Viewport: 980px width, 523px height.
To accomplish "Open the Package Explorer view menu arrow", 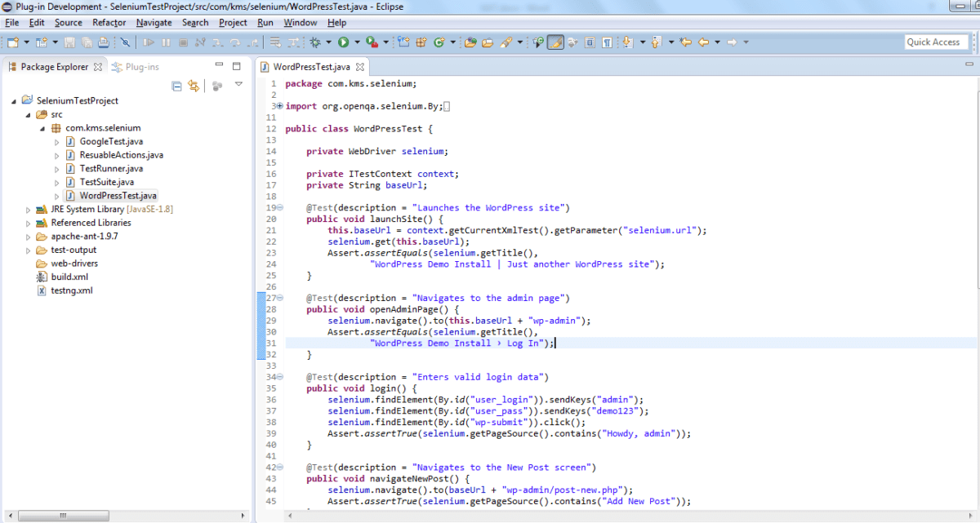I will click(238, 85).
